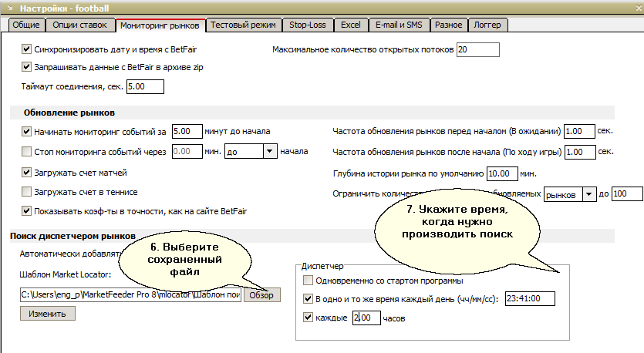Open the Общие tab

(x=26, y=25)
